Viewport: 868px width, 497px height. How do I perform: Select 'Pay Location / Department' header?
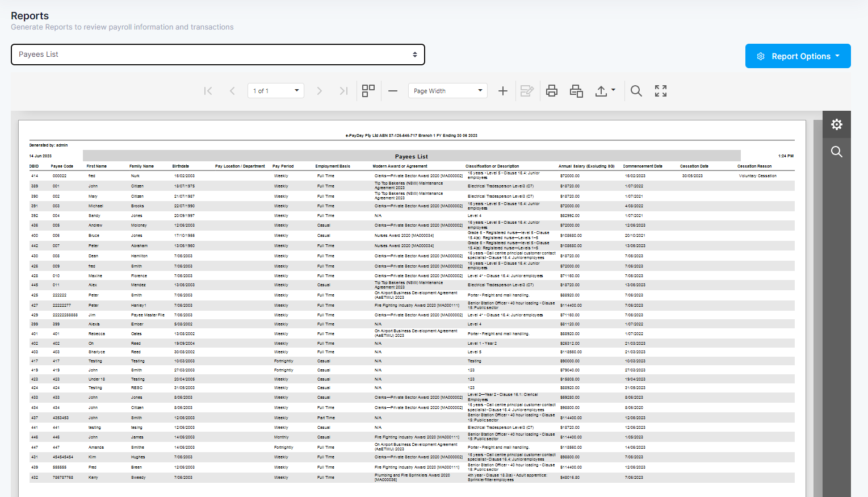click(x=240, y=166)
